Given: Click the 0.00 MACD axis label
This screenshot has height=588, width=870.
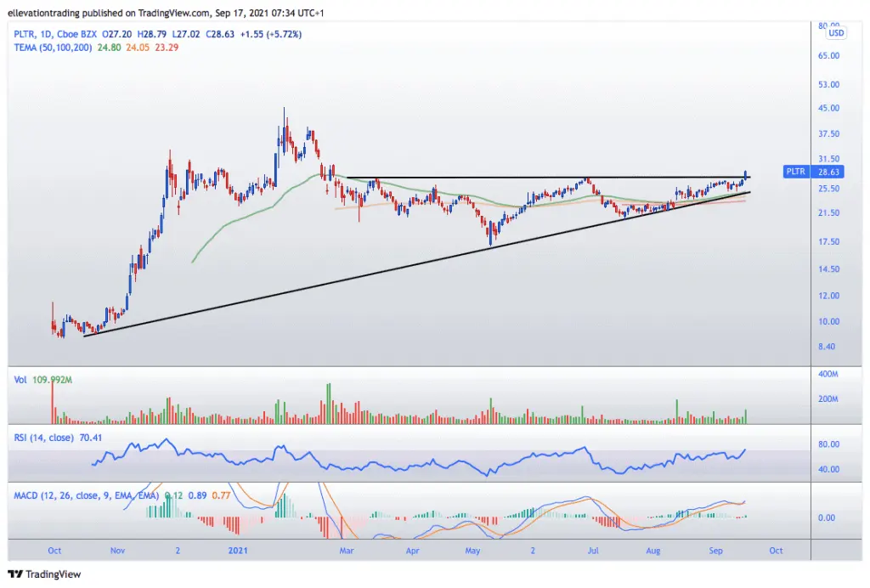Looking at the screenshot, I should (x=826, y=517).
